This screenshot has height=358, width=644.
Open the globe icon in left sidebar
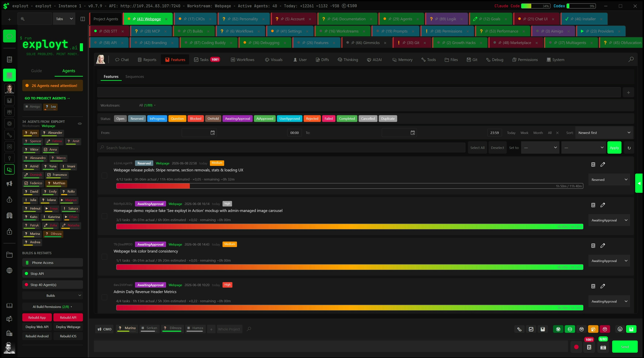[x=10, y=270]
